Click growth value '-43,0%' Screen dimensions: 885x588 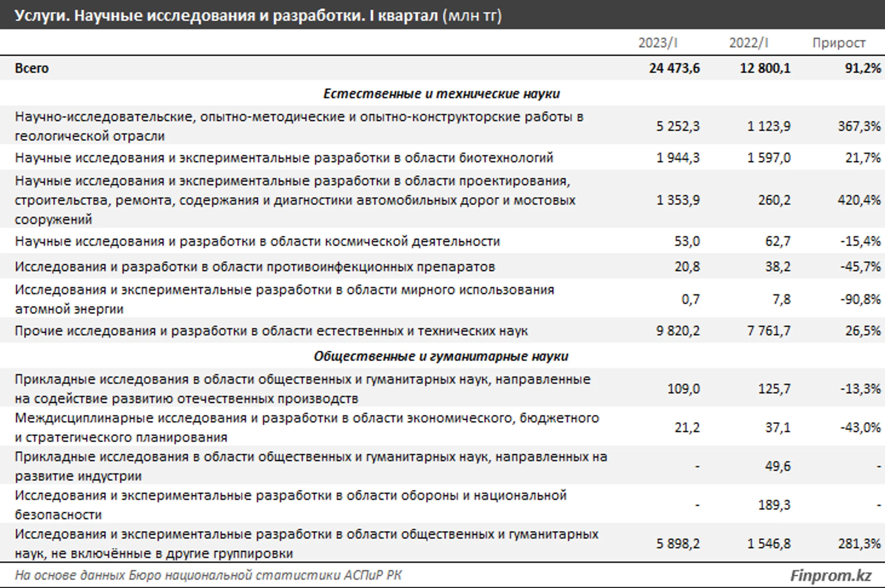tap(860, 427)
